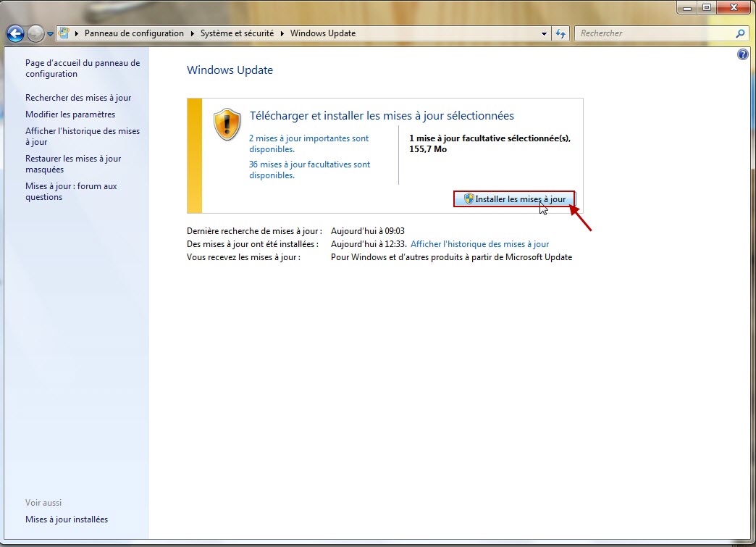756x547 pixels.
Task: Expand arrow before Panneau de configuration
Action: (x=77, y=33)
